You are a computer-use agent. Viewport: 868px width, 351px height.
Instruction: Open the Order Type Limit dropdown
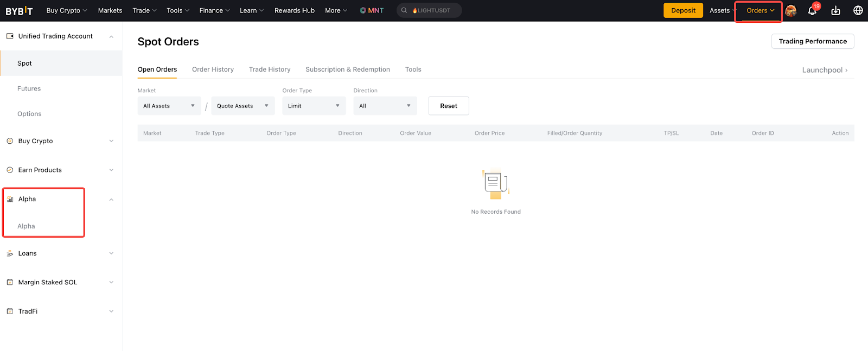click(x=314, y=106)
